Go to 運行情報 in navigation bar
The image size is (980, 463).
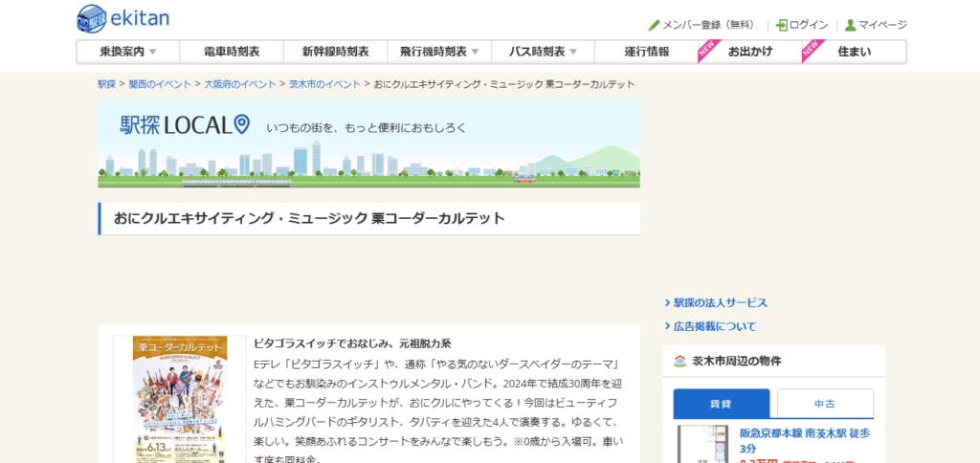646,52
